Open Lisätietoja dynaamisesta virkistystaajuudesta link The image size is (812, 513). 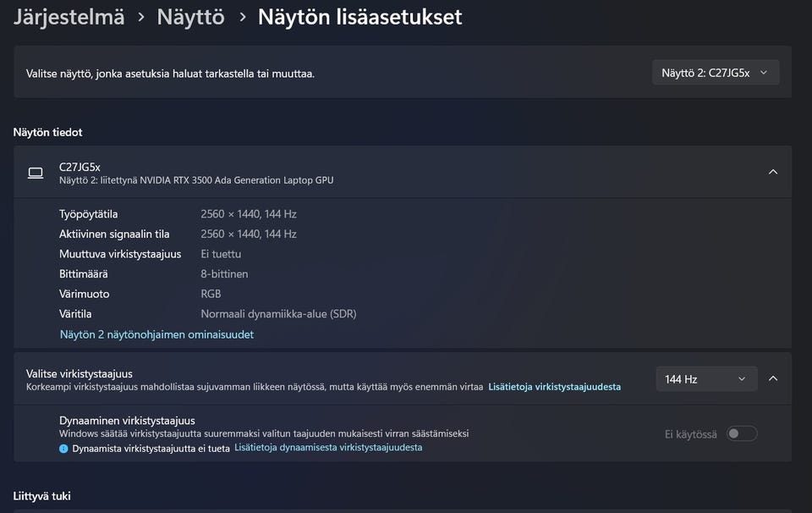(x=328, y=448)
